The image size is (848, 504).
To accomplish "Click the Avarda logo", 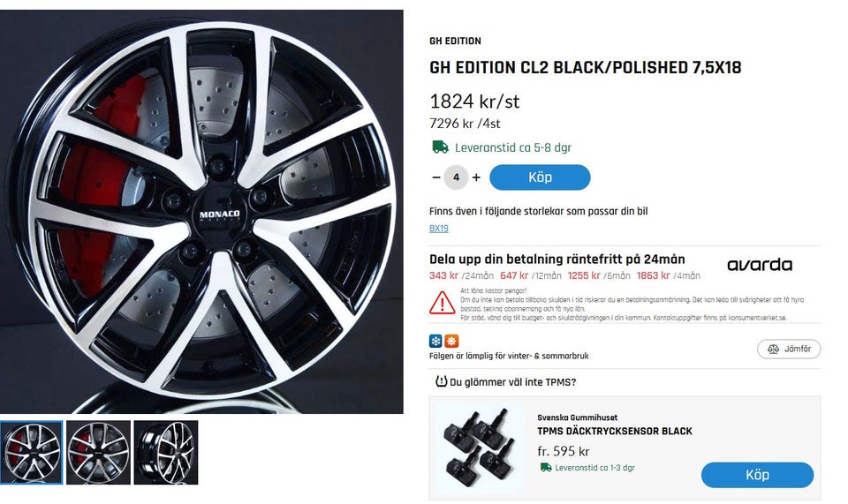I will (x=759, y=265).
